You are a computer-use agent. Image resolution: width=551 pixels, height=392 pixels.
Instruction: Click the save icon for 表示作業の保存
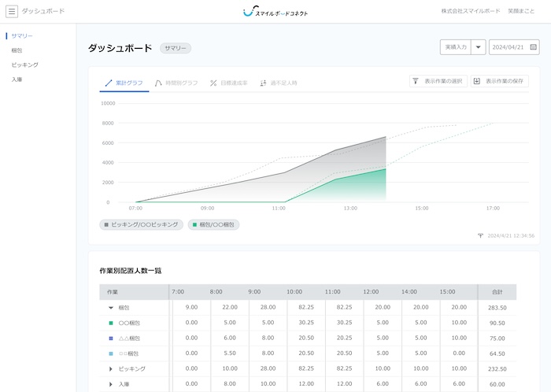477,81
